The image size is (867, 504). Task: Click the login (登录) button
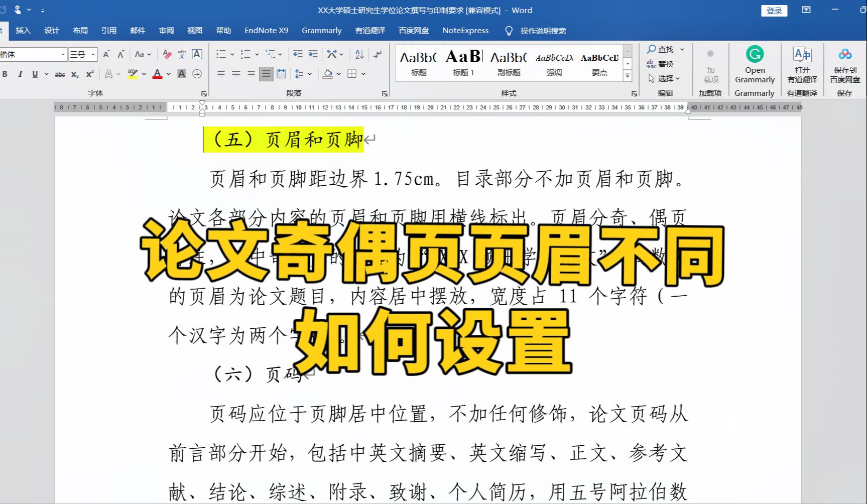[x=774, y=11]
